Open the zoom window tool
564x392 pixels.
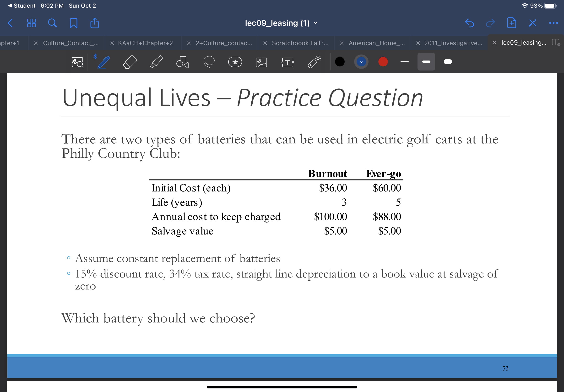pos(77,62)
